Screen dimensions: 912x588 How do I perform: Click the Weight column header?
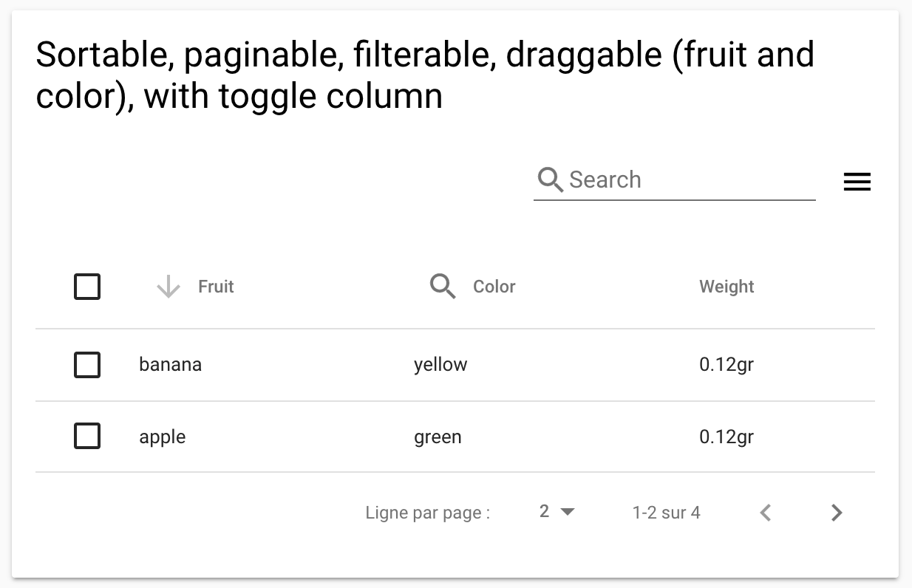pyautogui.click(x=726, y=287)
